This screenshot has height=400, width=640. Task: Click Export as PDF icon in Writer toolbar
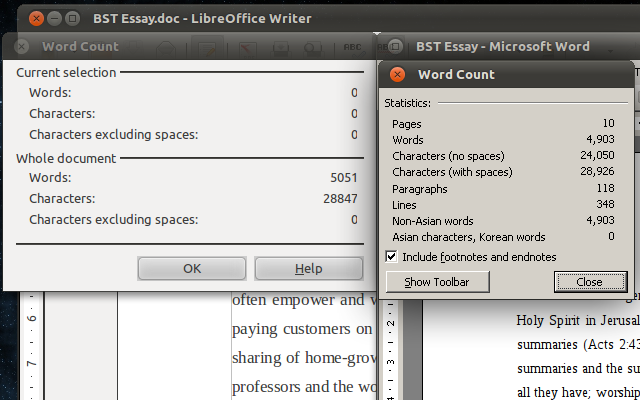[247, 49]
